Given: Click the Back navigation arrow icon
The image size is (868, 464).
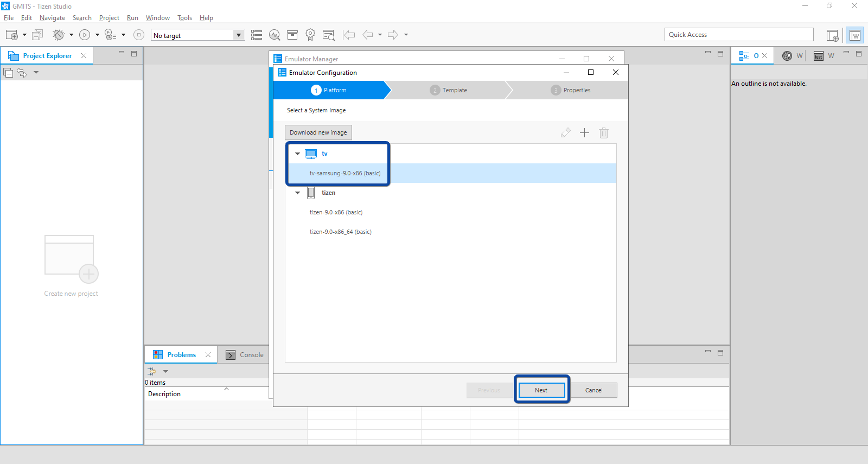Looking at the screenshot, I should point(368,35).
